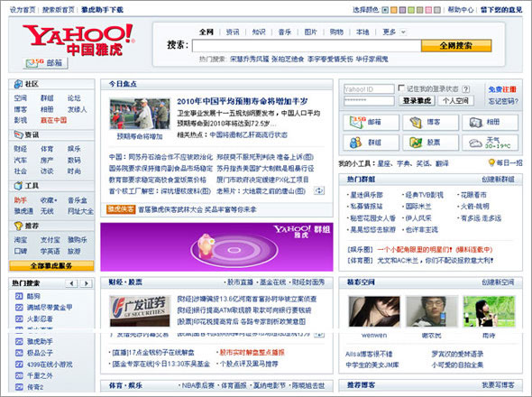Switch to the 图片 search tab
Image resolution: width=532 pixels, height=397 pixels.
[x=310, y=32]
